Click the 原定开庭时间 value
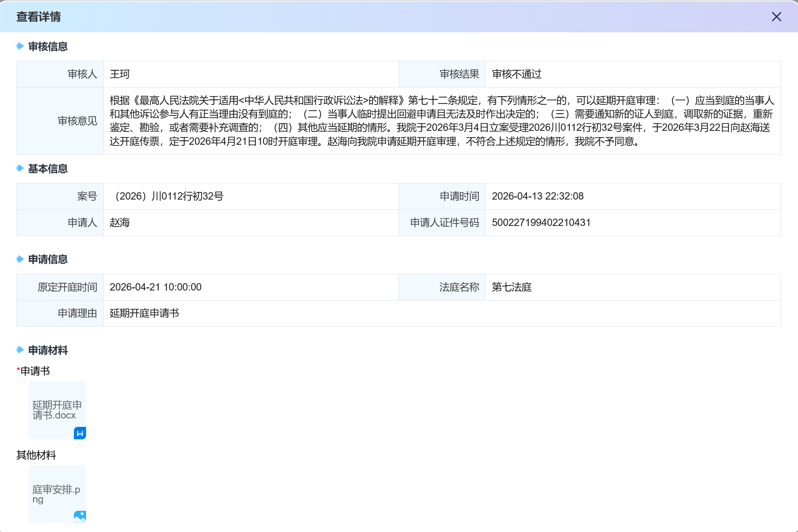 156,287
